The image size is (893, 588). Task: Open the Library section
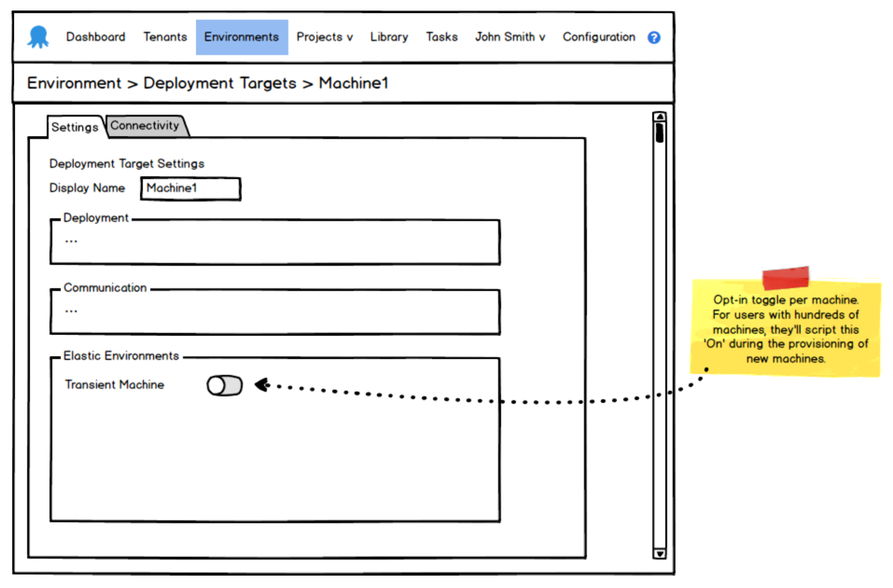tap(389, 37)
